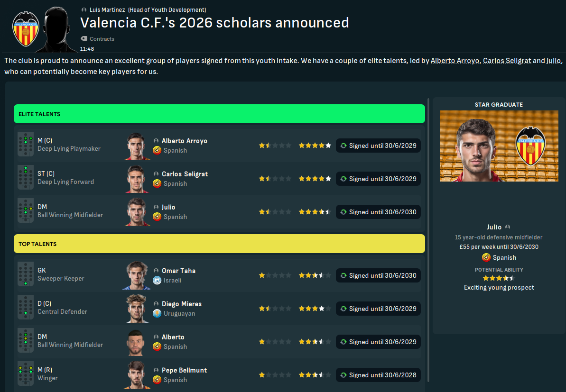Image resolution: width=566 pixels, height=392 pixels.
Task: Click the Valencia C.F. club badge
Action: click(26, 28)
